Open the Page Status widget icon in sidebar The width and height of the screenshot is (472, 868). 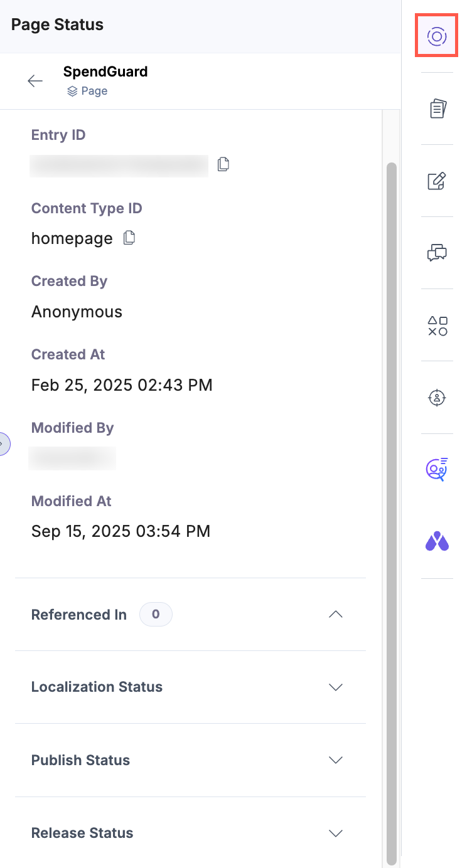(x=436, y=36)
